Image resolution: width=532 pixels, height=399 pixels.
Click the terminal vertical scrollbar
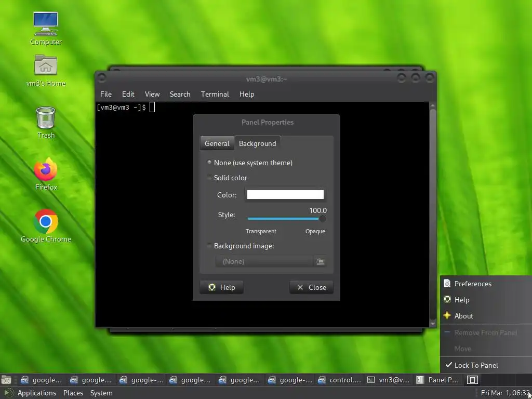pos(433,215)
